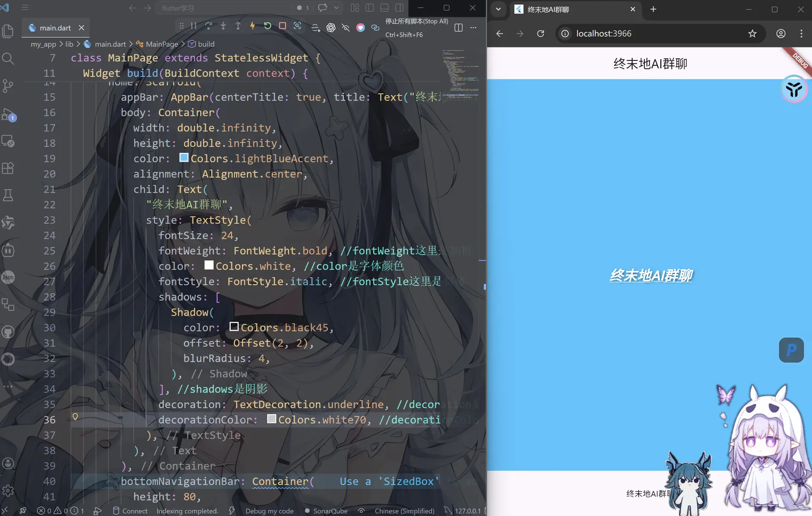Click the lightbulb code action on line 36

[75, 417]
